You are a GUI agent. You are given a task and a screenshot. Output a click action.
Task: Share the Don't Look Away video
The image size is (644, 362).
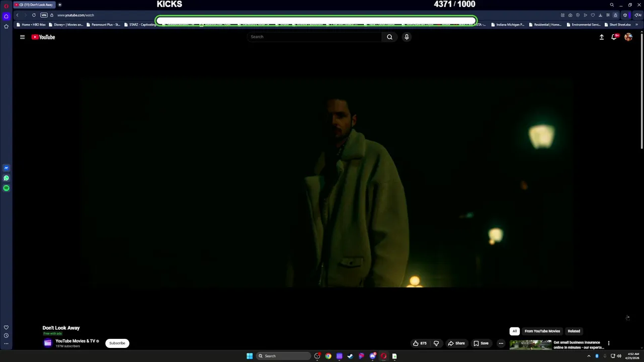[456, 343]
